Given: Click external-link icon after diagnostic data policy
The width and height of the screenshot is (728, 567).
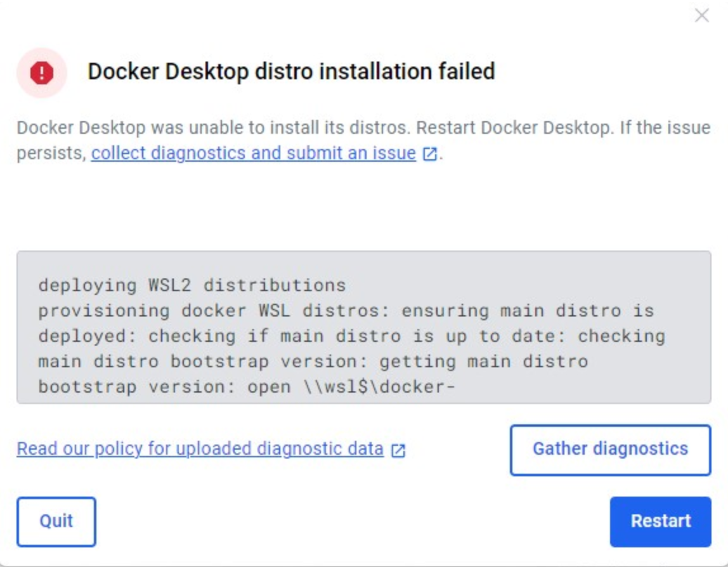Looking at the screenshot, I should [x=398, y=450].
